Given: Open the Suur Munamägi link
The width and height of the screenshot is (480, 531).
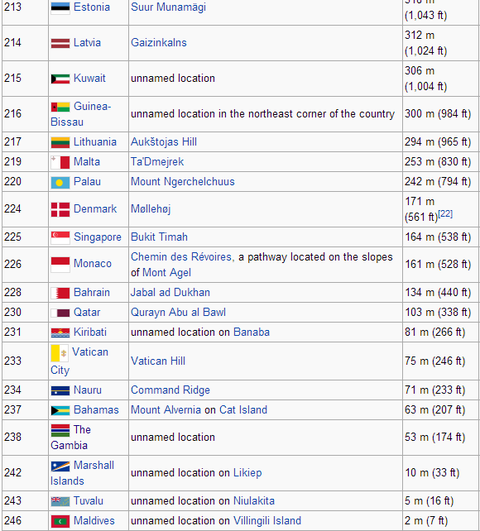Looking at the screenshot, I should (168, 7).
